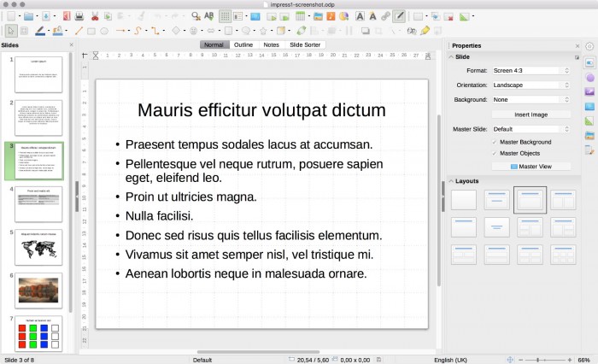
Task: Click the Master Slide toolbar icon
Action: click(x=255, y=16)
